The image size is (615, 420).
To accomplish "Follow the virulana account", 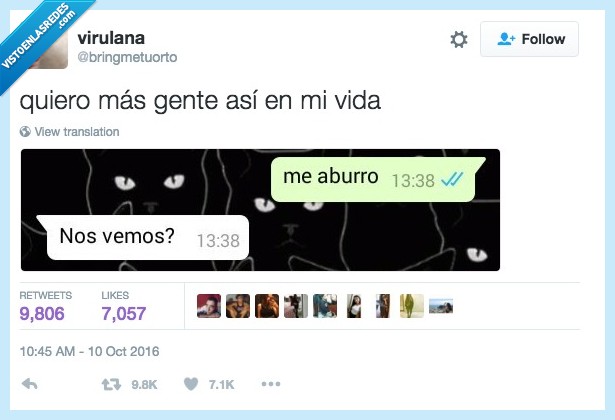I will point(529,39).
